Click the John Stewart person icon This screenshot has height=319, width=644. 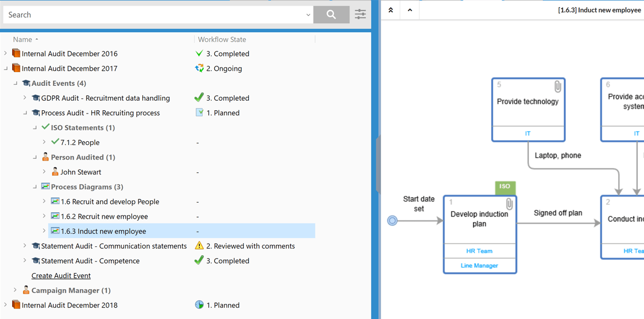[55, 172]
